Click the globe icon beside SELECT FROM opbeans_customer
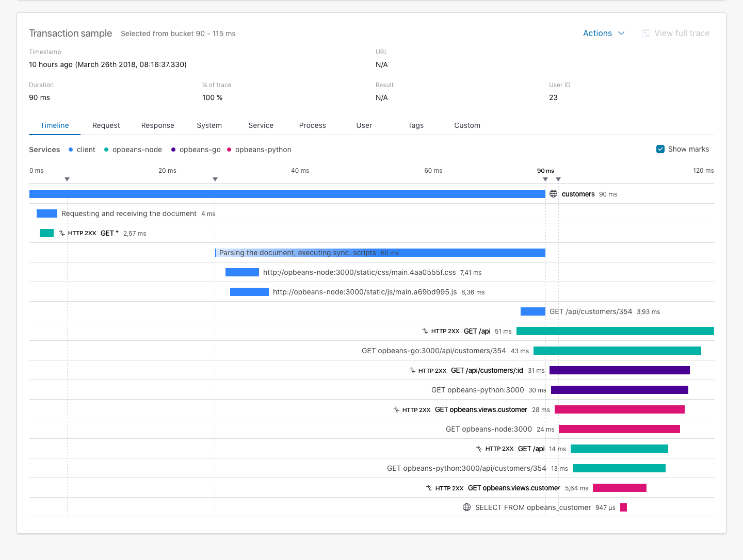 [x=466, y=507]
